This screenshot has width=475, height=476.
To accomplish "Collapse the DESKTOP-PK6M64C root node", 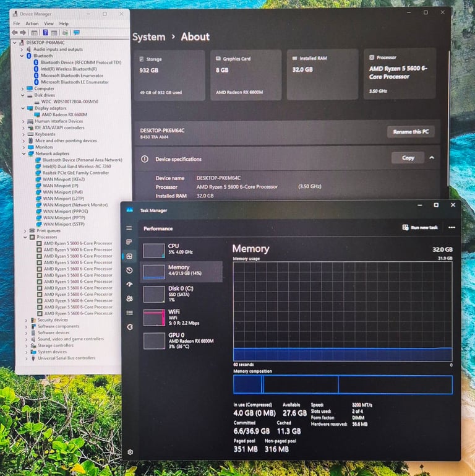I will [x=15, y=43].
